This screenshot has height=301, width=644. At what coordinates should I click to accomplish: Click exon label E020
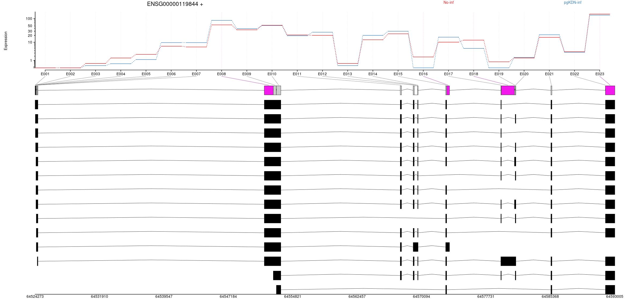click(x=524, y=74)
